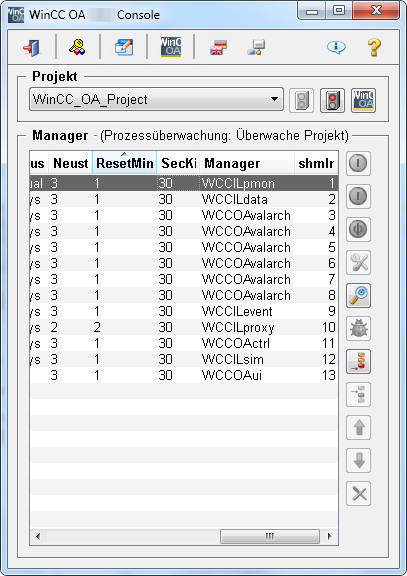Click the horizontal scrollbar thumb
This screenshot has height=576, width=407.
pos(270,537)
